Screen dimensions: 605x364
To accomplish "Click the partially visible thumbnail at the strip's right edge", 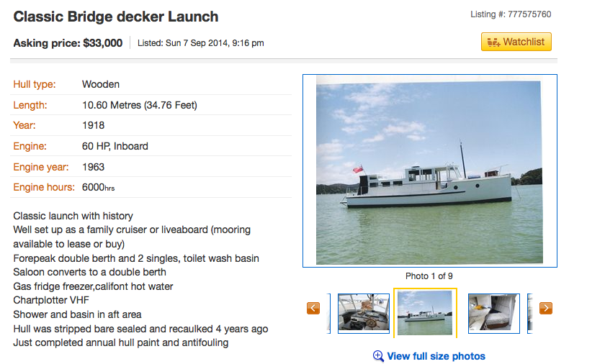I will (529, 313).
